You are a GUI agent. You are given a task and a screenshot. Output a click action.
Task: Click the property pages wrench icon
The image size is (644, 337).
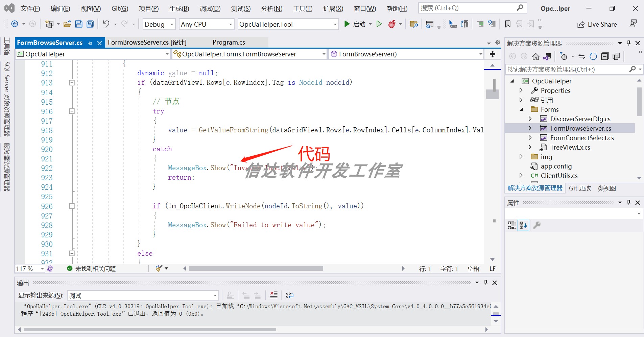coord(537,225)
